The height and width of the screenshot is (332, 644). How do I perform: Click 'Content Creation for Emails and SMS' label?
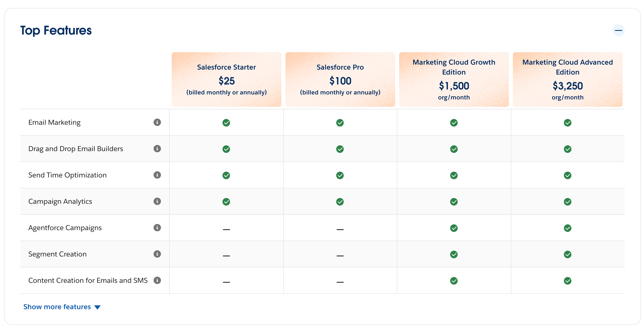tap(88, 281)
